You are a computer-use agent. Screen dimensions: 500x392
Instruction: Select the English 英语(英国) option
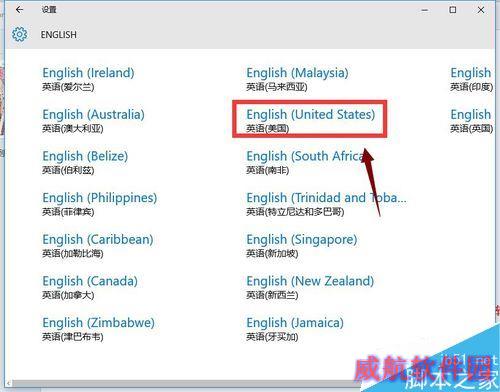click(x=471, y=121)
